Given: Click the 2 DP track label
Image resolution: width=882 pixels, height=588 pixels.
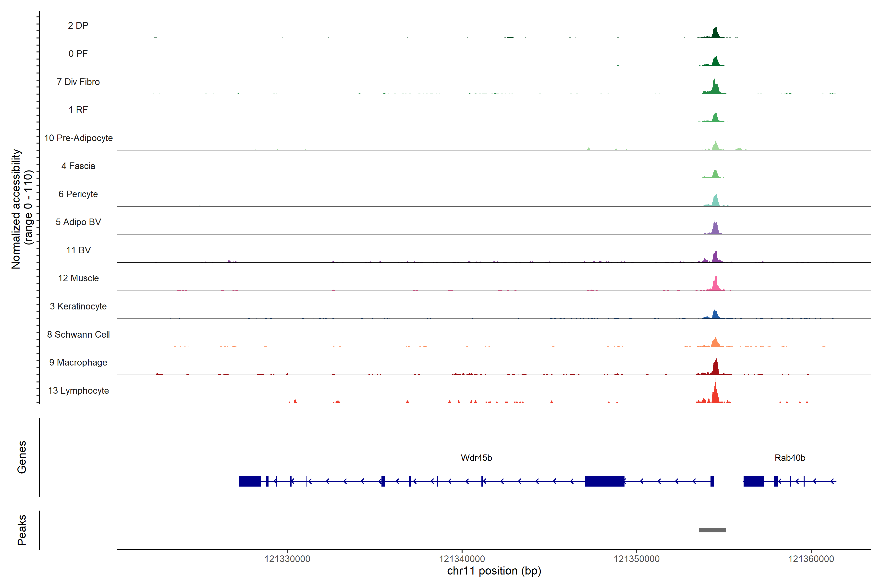Looking at the screenshot, I should pos(78,25).
